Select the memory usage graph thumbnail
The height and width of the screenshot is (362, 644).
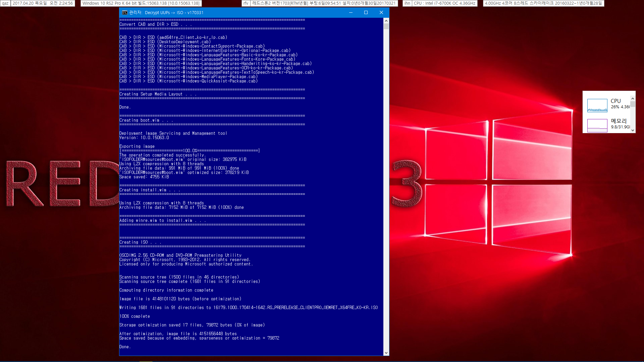point(597,126)
